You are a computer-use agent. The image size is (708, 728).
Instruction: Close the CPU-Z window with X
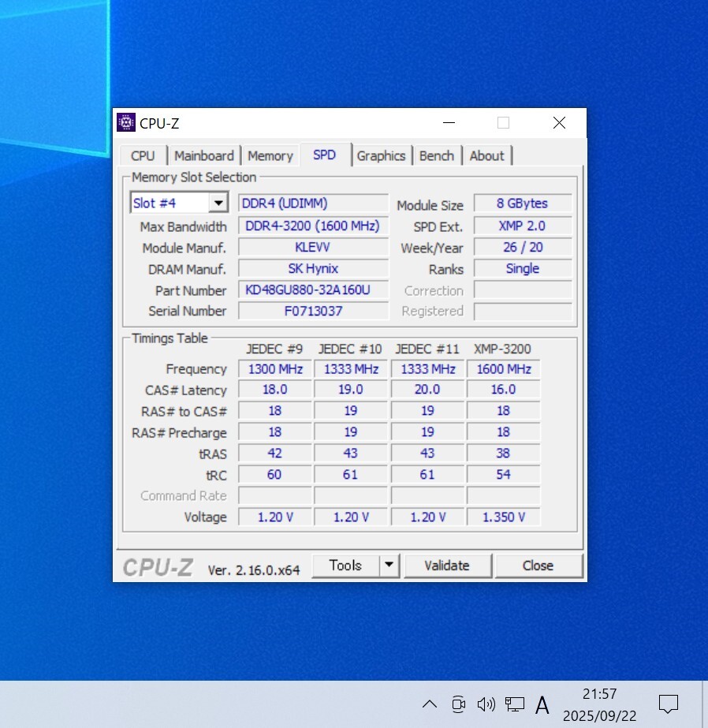[x=559, y=122]
